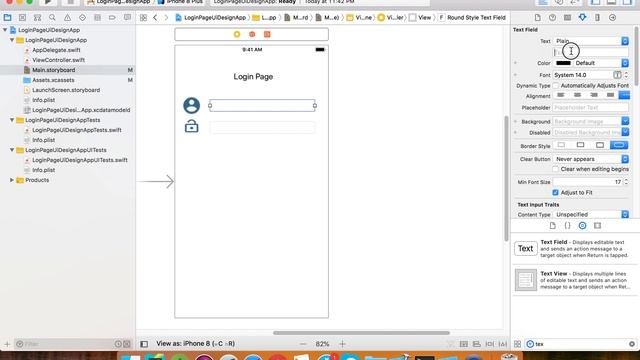
Task: Open the Text type Plain dropdown
Action: pos(591,41)
